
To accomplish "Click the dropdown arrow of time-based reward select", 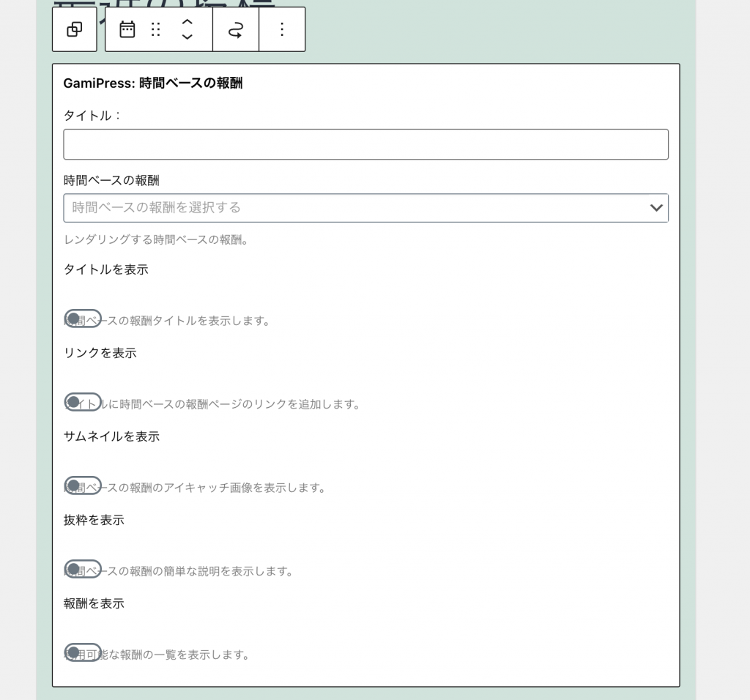I will (656, 207).
